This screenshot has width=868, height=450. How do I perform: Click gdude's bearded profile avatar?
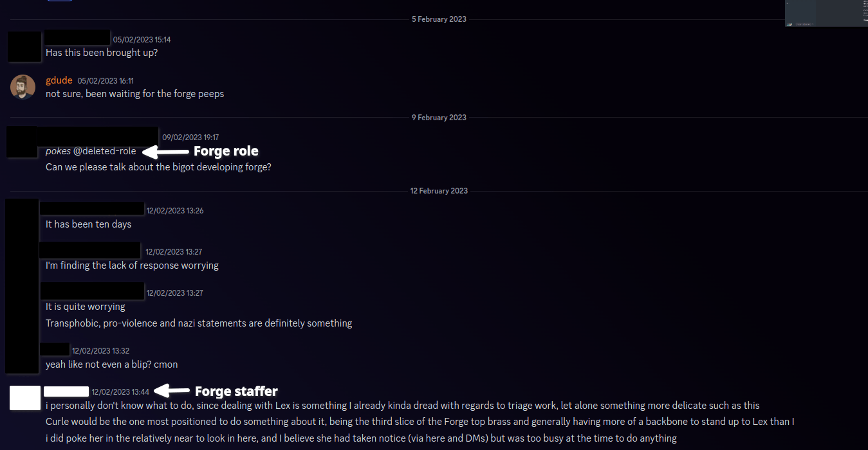(x=23, y=87)
